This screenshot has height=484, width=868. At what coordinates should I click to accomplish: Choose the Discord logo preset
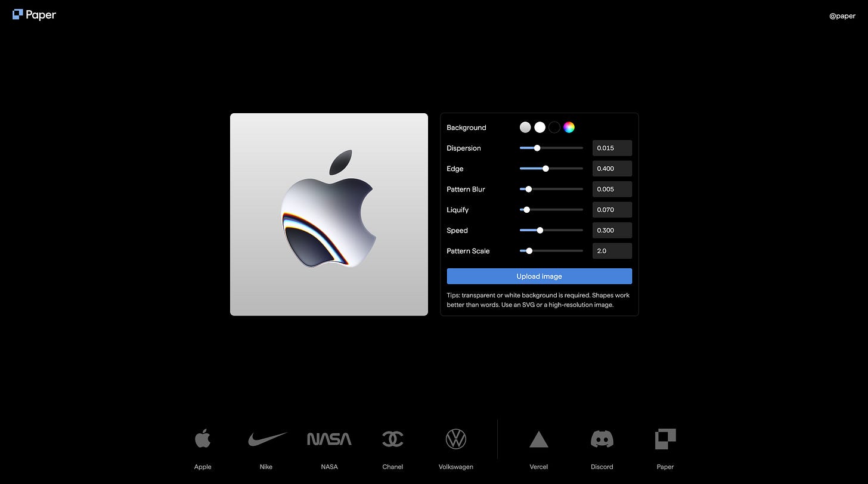coord(602,439)
